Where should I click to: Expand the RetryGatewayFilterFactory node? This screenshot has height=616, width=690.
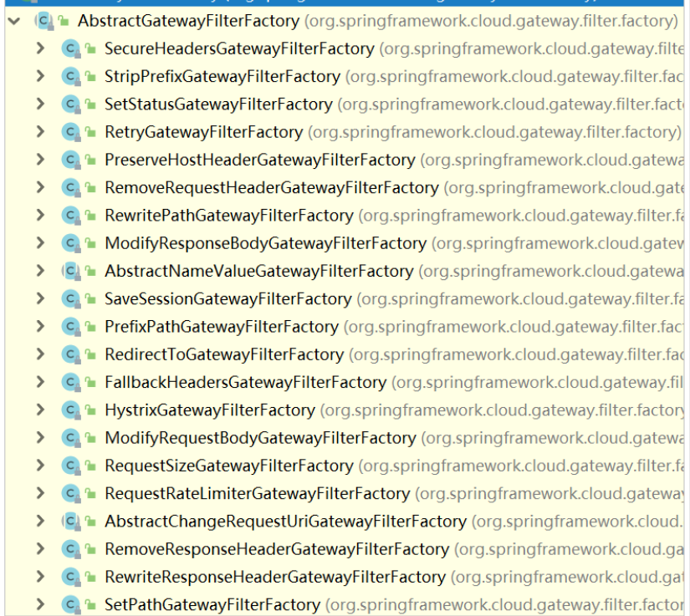coord(40,131)
